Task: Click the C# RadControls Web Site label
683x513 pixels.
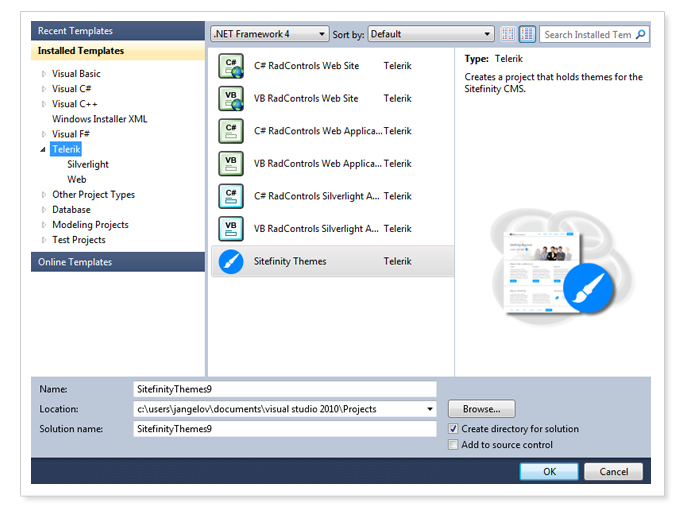Action: click(x=307, y=66)
